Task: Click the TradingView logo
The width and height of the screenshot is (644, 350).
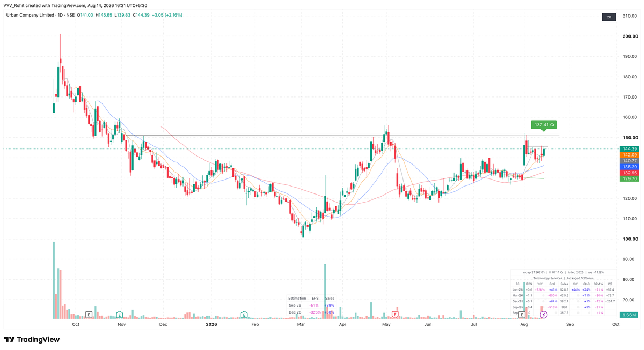Action: 32,339
